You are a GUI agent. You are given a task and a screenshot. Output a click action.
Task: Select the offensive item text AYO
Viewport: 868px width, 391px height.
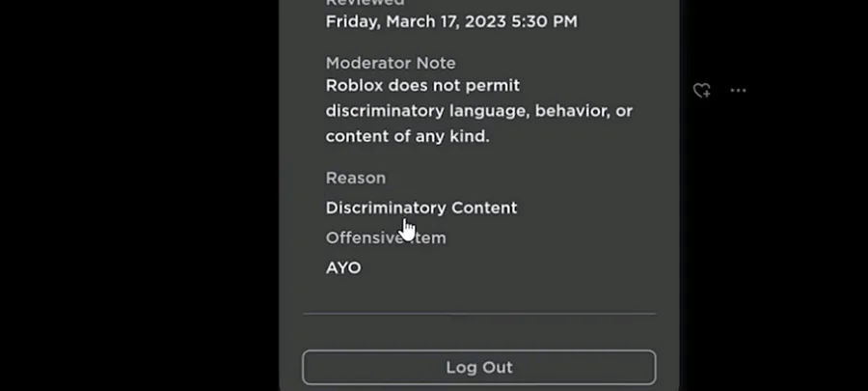(343, 268)
